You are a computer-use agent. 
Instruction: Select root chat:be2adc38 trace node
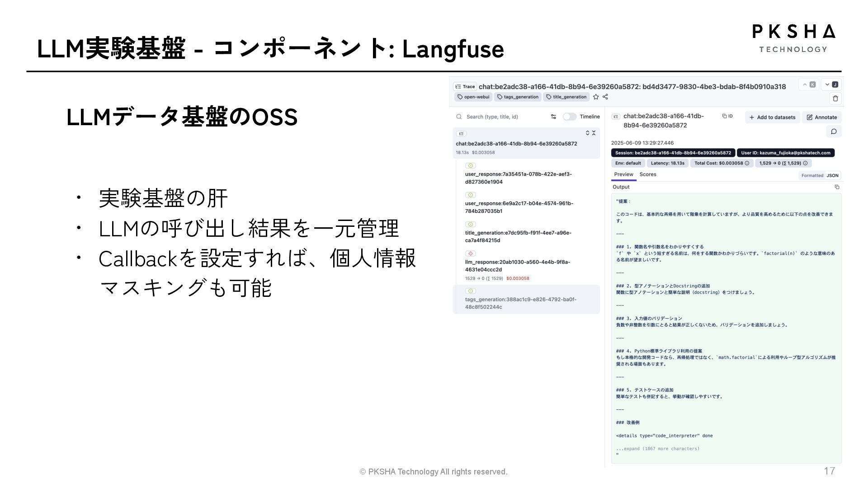tap(526, 143)
